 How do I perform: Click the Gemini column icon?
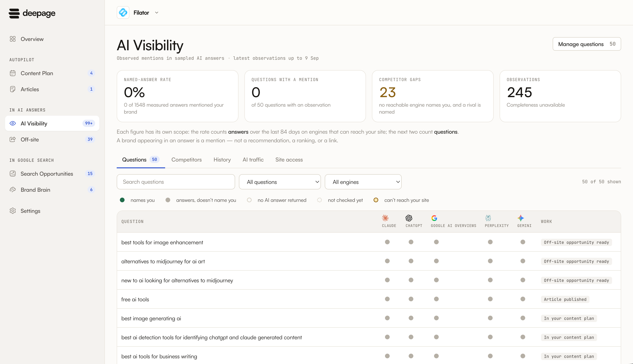click(521, 218)
